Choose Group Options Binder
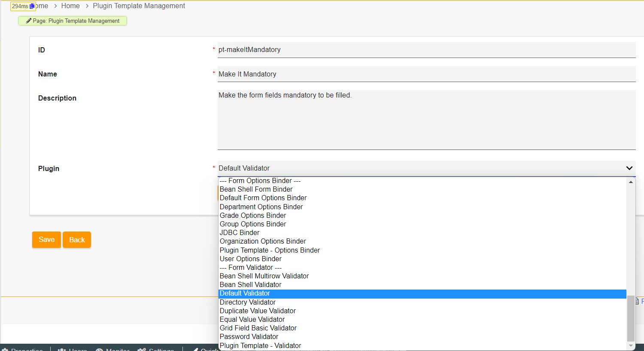 click(x=422, y=224)
